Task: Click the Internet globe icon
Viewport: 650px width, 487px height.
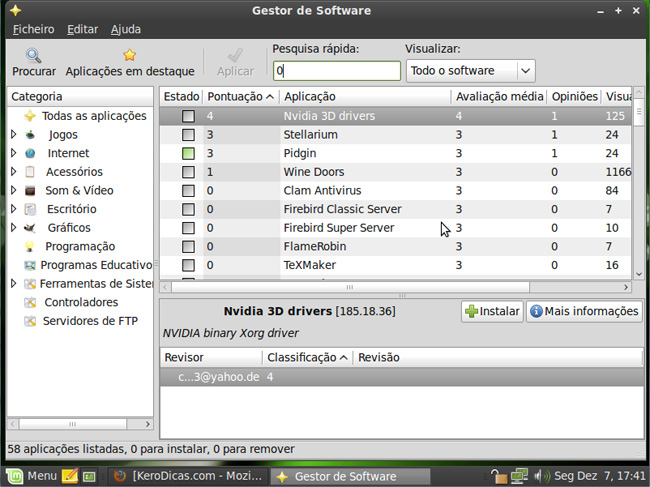Action: pyautogui.click(x=30, y=153)
